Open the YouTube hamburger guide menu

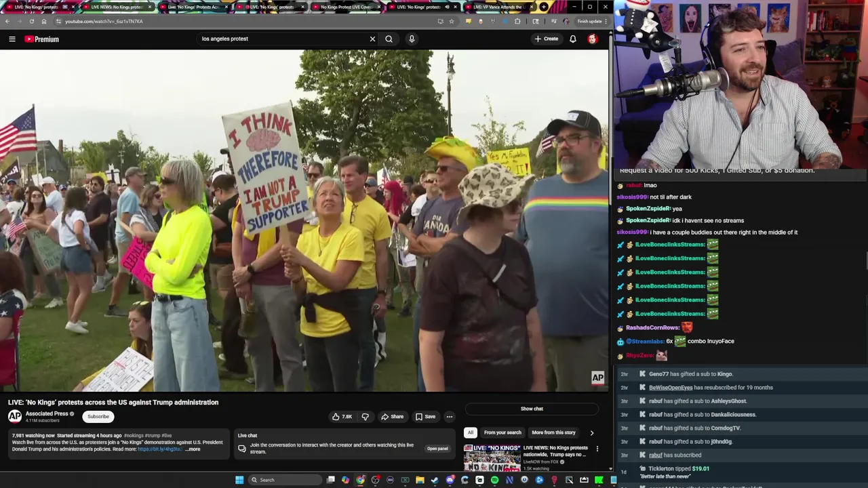[12, 39]
